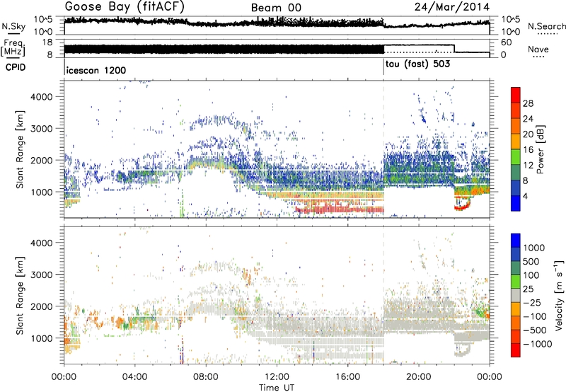Image resolution: width=566 pixels, height=392 pixels.
Task: Click the 'Nave' legend label
Action: point(538,50)
